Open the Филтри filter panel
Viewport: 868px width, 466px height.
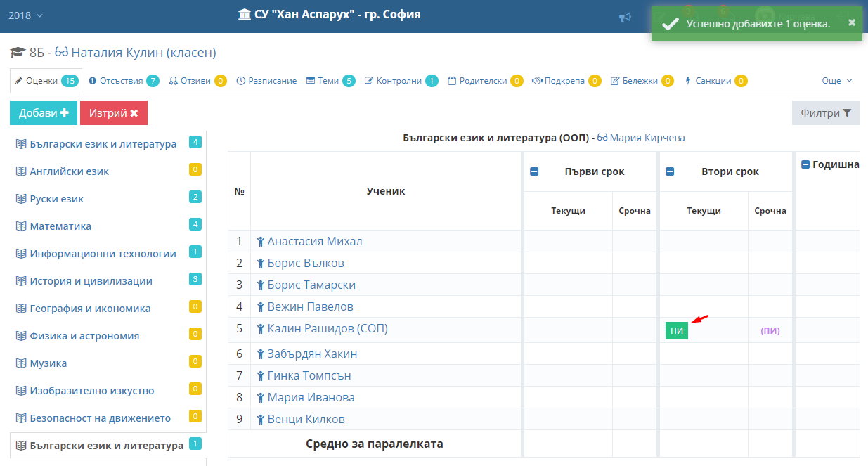pyautogui.click(x=825, y=113)
